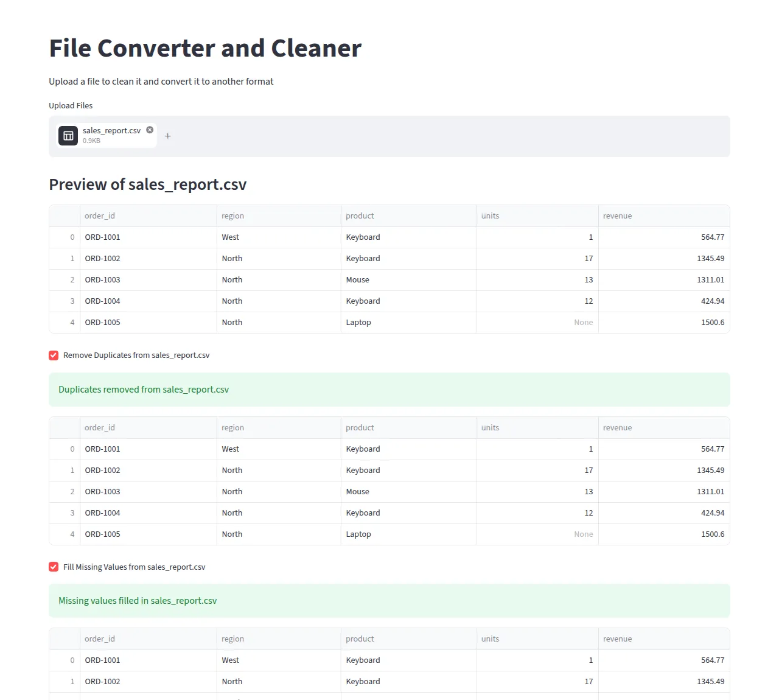This screenshot has width=779, height=700.
Task: Click the Duplicates removed success message
Action: (389, 390)
